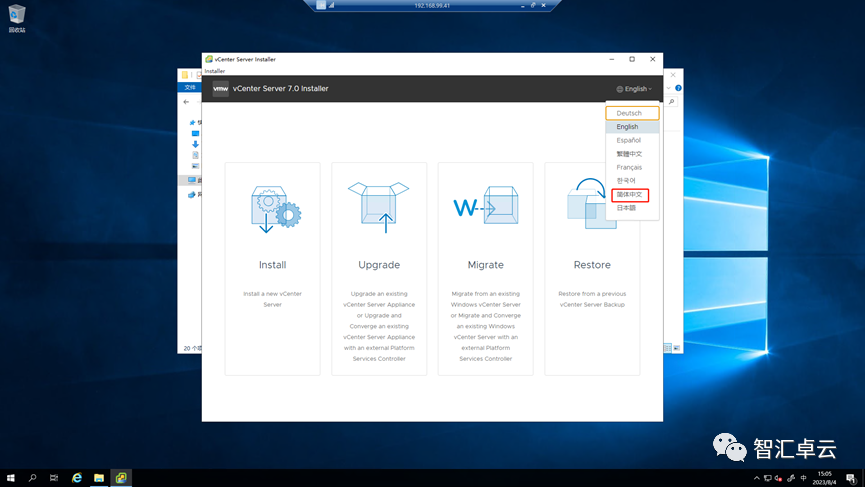Click the Install heading
The width and height of the screenshot is (865, 487).
(x=273, y=265)
